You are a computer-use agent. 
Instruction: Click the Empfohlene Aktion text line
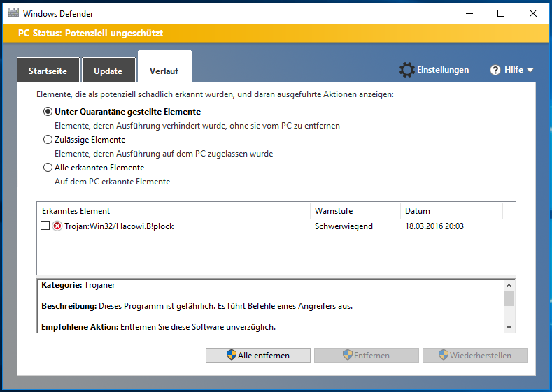coord(158,327)
